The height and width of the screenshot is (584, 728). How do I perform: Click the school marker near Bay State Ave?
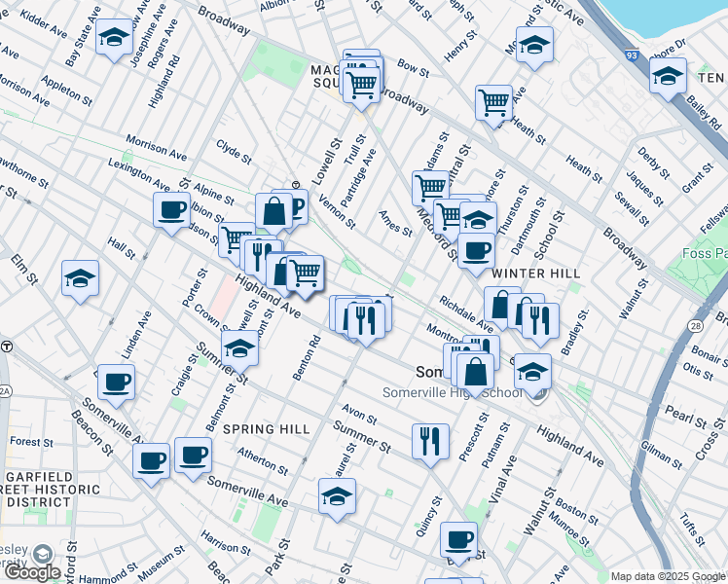click(114, 39)
